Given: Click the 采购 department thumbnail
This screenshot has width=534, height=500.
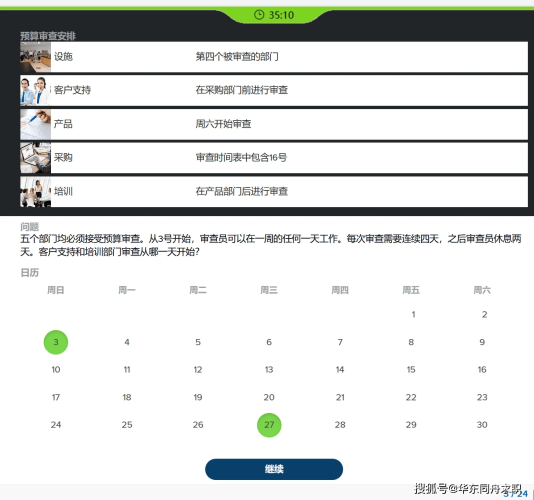Looking at the screenshot, I should click(35, 158).
